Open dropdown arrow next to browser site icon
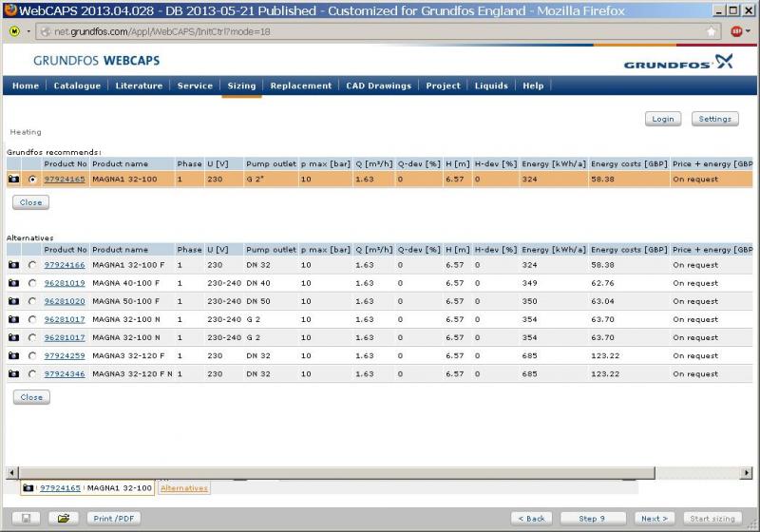Image resolution: width=760 pixels, height=532 pixels. 29,31
